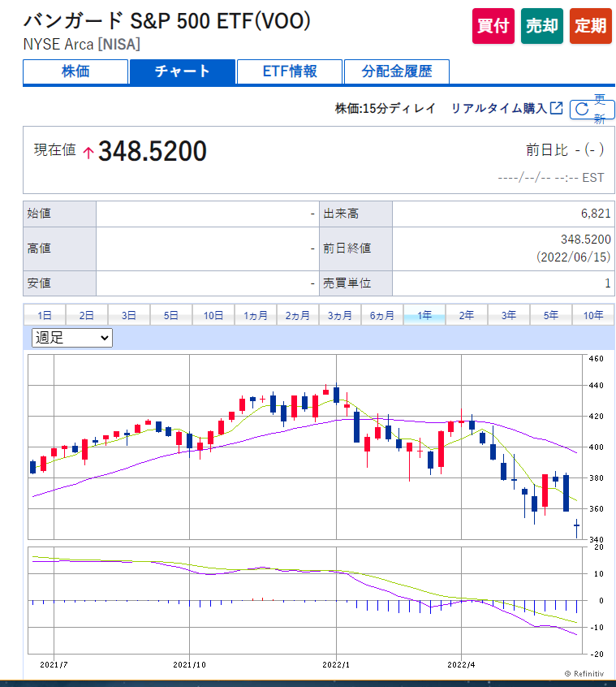The width and height of the screenshot is (616, 687).
Task: Click the refresh (更新) icon button
Action: tap(582, 110)
